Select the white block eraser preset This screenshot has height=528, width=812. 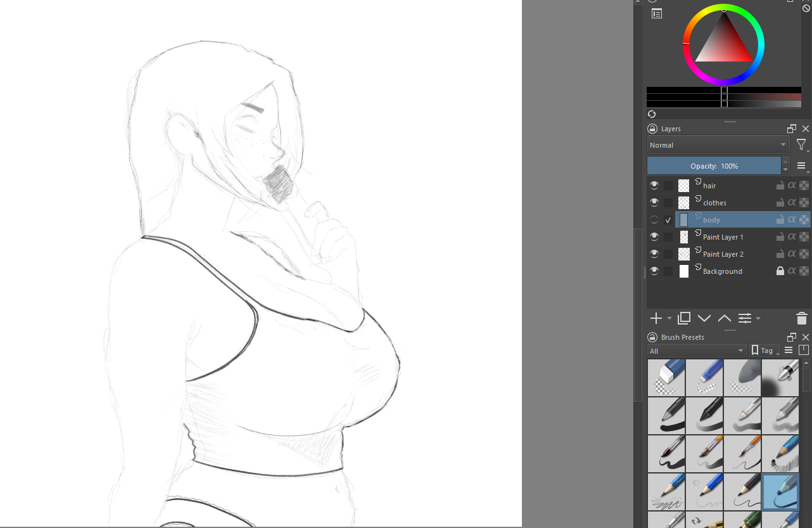coord(666,378)
